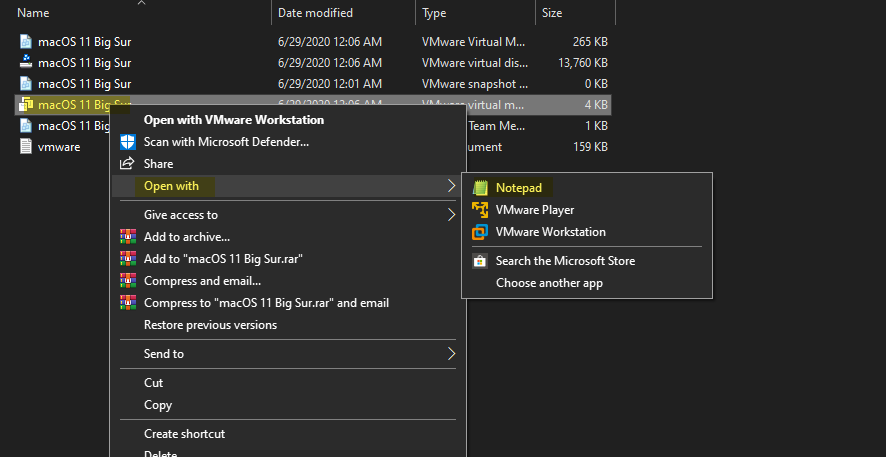This screenshot has width=886, height=457.
Task: Expand the Send to arrow
Action: [x=451, y=354]
